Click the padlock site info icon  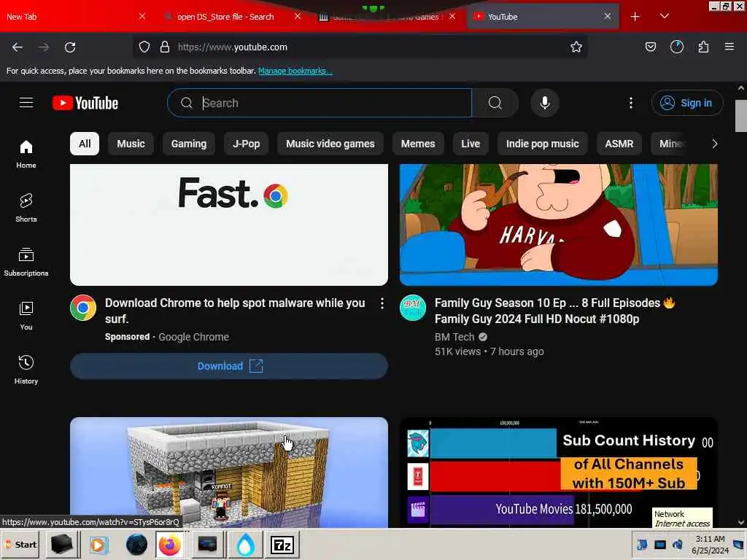165,47
